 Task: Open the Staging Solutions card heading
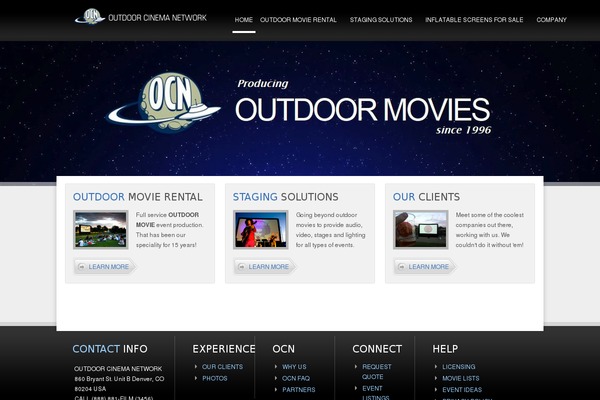285,197
